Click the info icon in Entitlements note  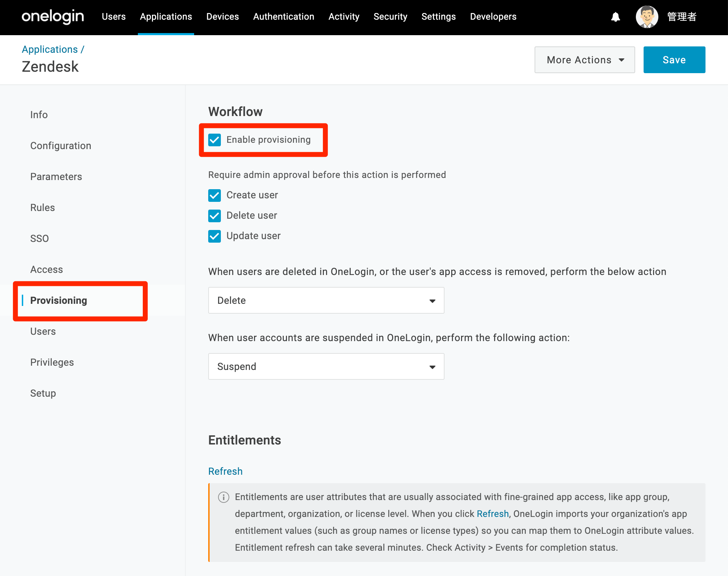click(x=224, y=497)
